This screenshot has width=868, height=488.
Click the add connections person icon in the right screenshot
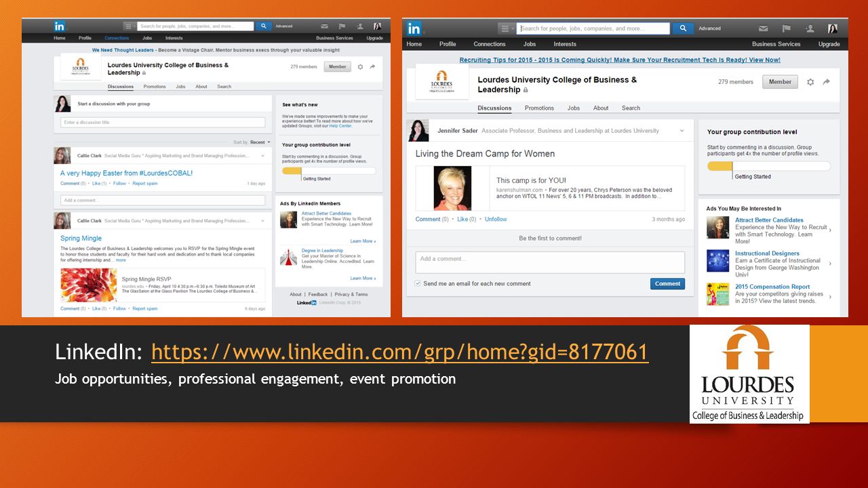[x=810, y=28]
